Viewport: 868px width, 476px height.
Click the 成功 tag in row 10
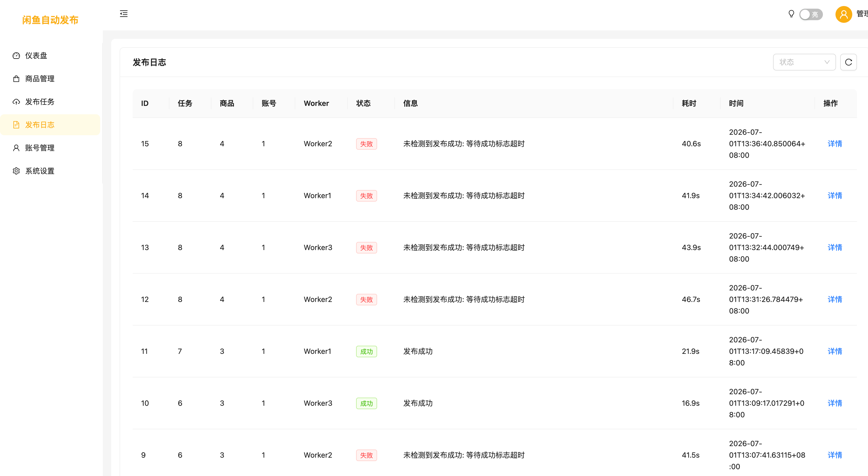366,403
